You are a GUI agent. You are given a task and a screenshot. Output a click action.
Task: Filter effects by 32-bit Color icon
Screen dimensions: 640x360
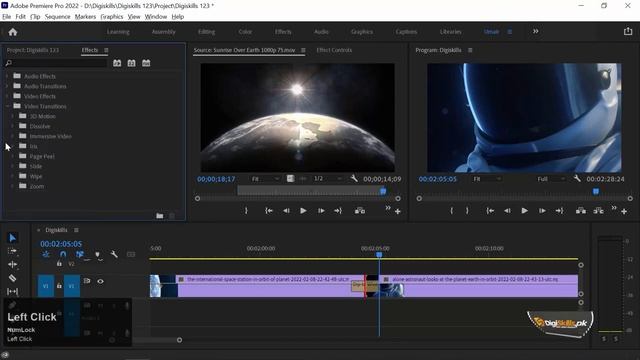point(131,63)
